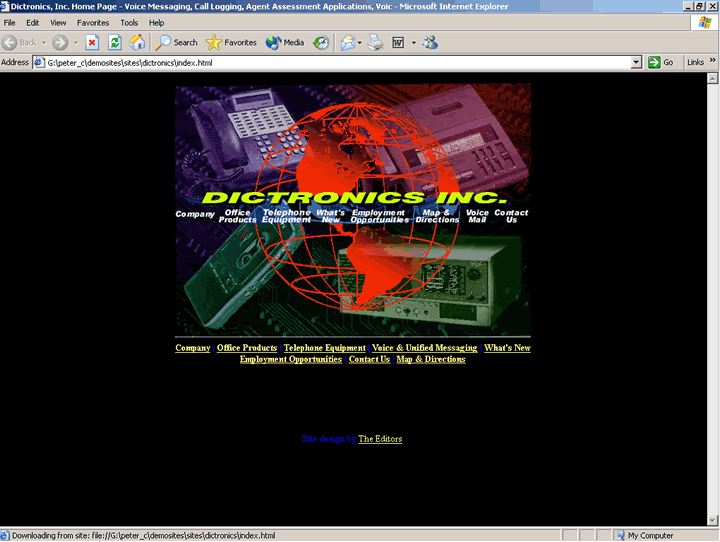Click the Contact Us text link
Screen dimensions: 720x542
click(x=369, y=359)
